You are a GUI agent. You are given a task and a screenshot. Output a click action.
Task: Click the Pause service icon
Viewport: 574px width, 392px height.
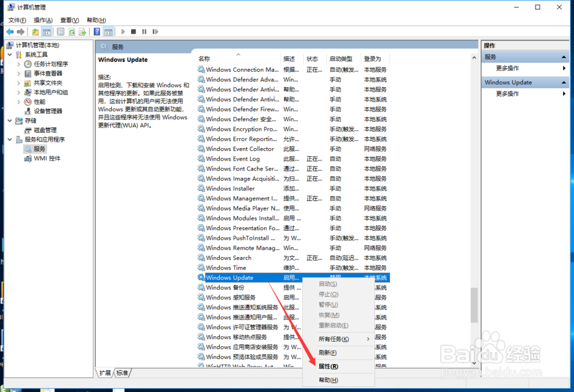144,32
